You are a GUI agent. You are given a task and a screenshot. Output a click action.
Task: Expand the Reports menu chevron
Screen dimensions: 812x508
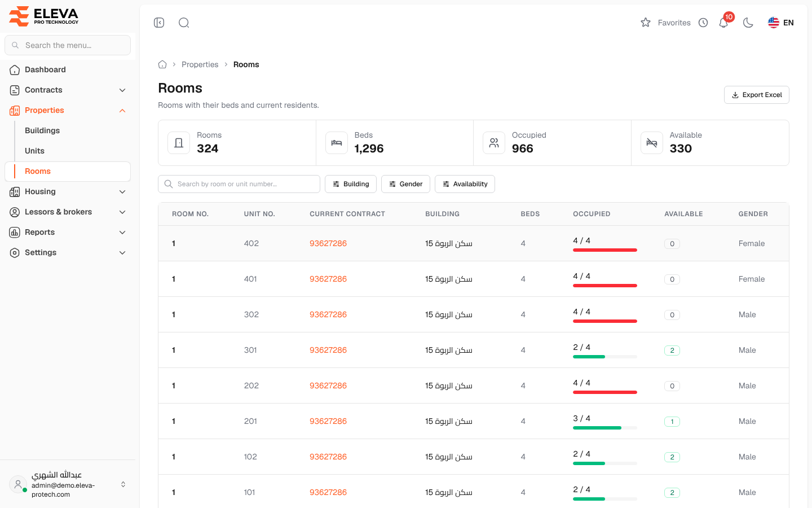coord(122,233)
